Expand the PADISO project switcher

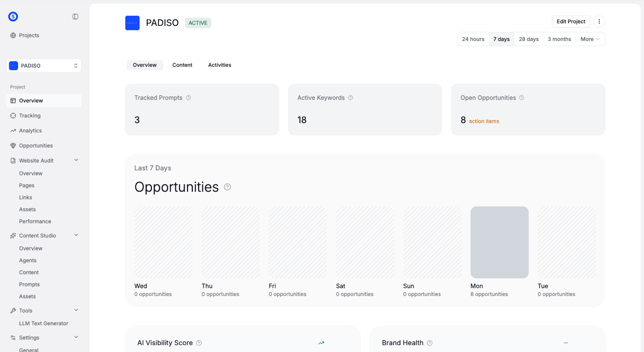tap(75, 66)
